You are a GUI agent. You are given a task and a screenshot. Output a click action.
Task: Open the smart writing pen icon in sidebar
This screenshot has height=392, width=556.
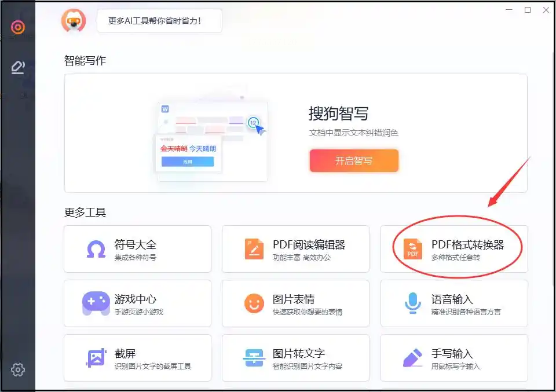(x=18, y=67)
